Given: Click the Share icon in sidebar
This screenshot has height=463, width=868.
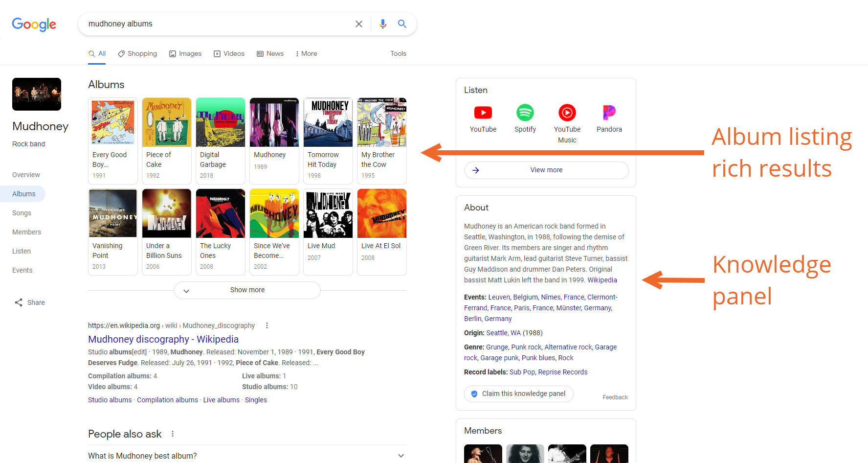Looking at the screenshot, I should pos(19,302).
